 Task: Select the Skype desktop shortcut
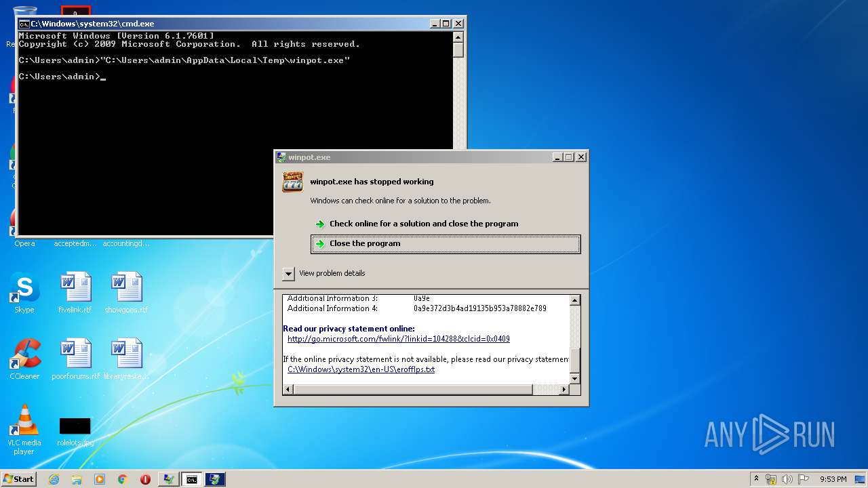pos(24,293)
